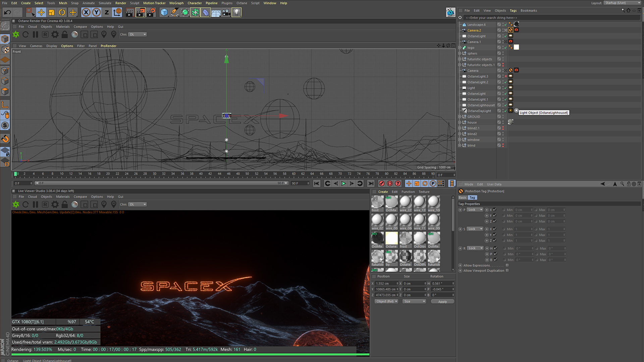Viewport: 644px width, 362px height.
Task: Open the Simulate menu
Action: pyautogui.click(x=105, y=3)
